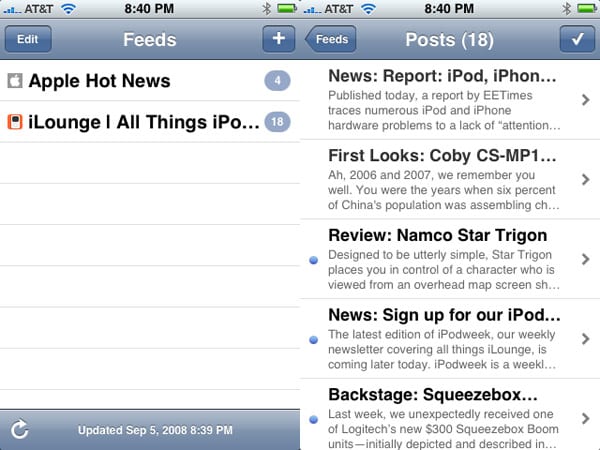Tap the unread count badge showing 4

276,81
